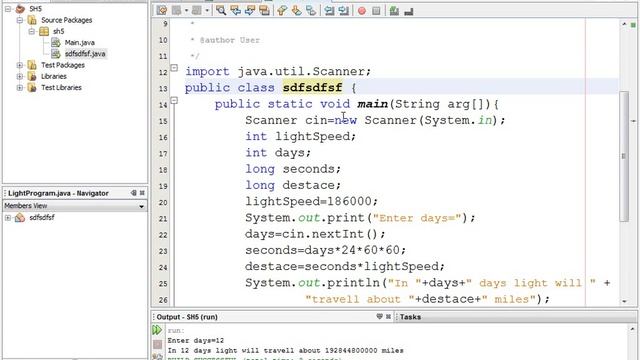Click the green status mark atop error stripe
The height and width of the screenshot is (360, 640).
633,25
